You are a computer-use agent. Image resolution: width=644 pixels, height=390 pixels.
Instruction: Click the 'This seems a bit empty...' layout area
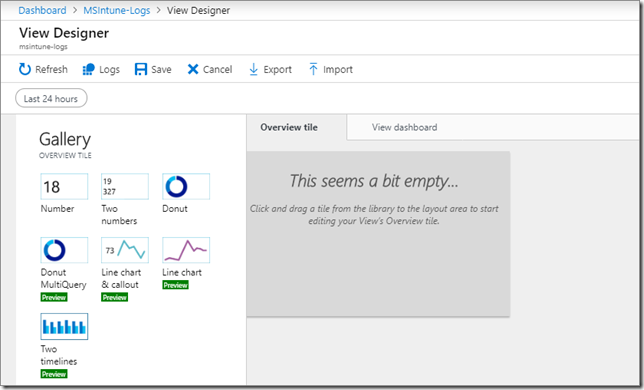[378, 234]
